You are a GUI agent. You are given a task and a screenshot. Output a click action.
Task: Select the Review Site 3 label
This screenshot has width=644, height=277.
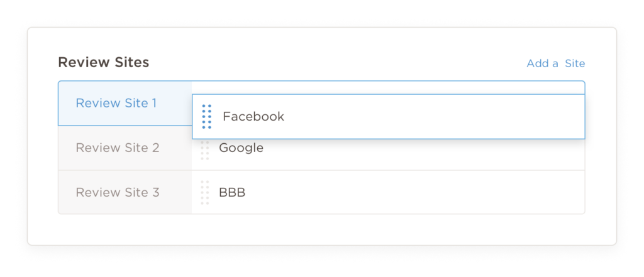pos(117,192)
